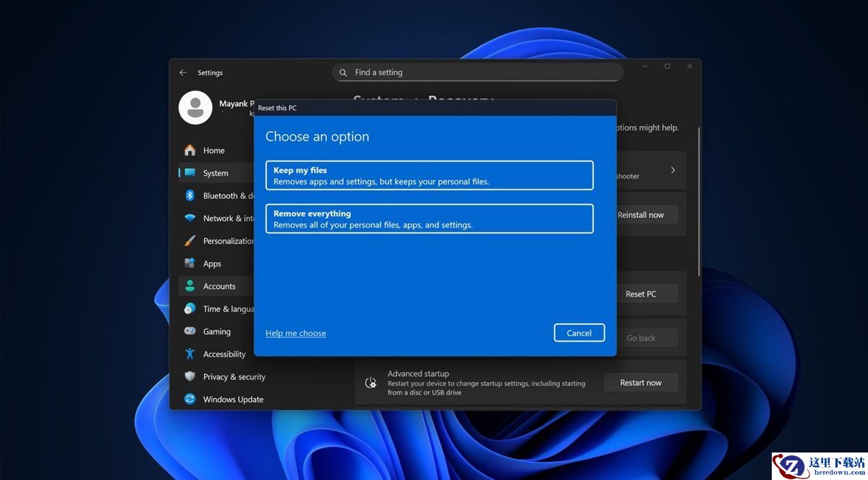Click the System monitor icon in the sidebar
Image resolution: width=868 pixels, height=480 pixels.
(x=190, y=173)
